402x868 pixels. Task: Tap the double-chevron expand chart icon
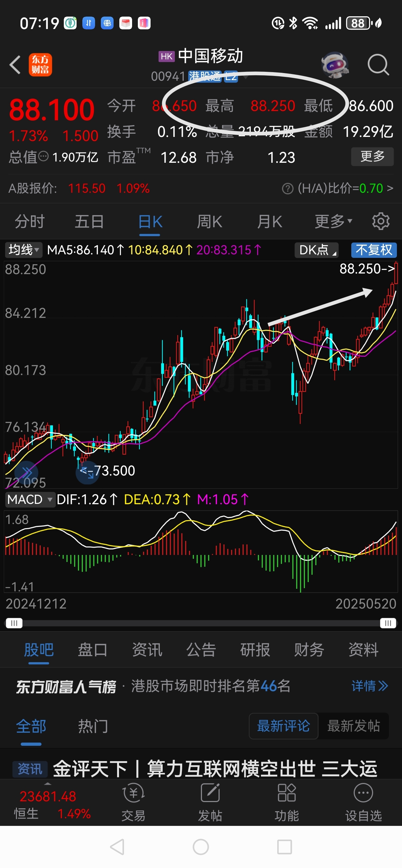coord(26,472)
